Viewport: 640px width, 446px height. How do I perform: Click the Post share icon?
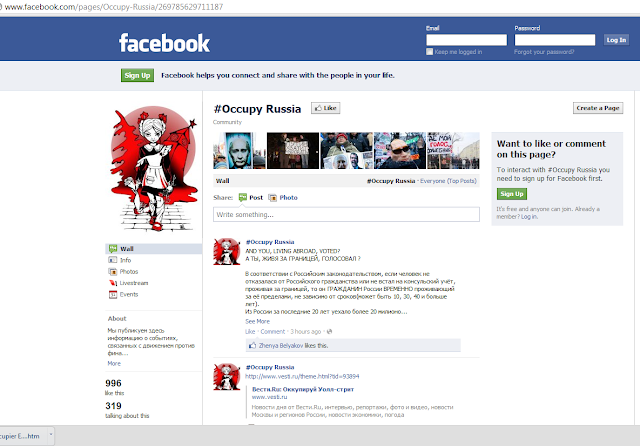pos(242,197)
